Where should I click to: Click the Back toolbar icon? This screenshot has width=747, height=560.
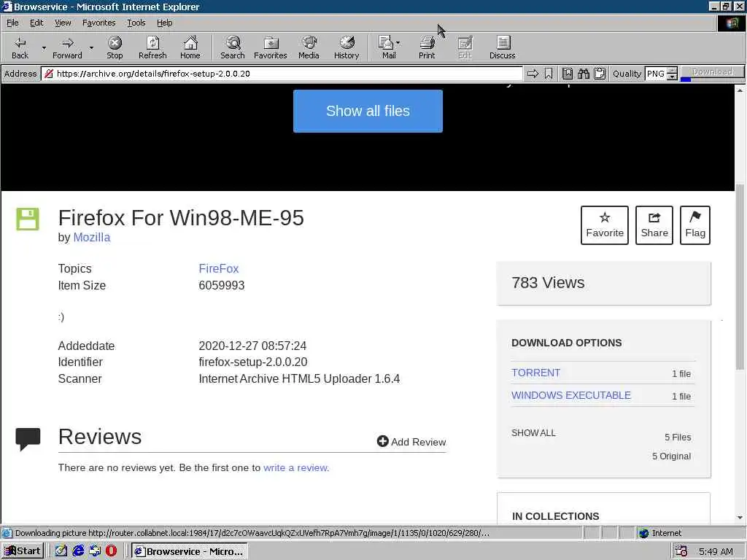click(x=20, y=47)
